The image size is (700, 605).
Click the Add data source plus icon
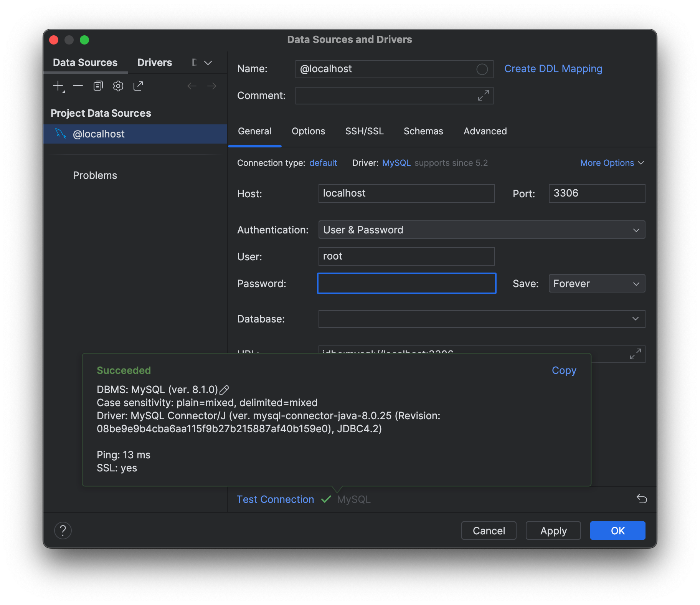pos(58,86)
